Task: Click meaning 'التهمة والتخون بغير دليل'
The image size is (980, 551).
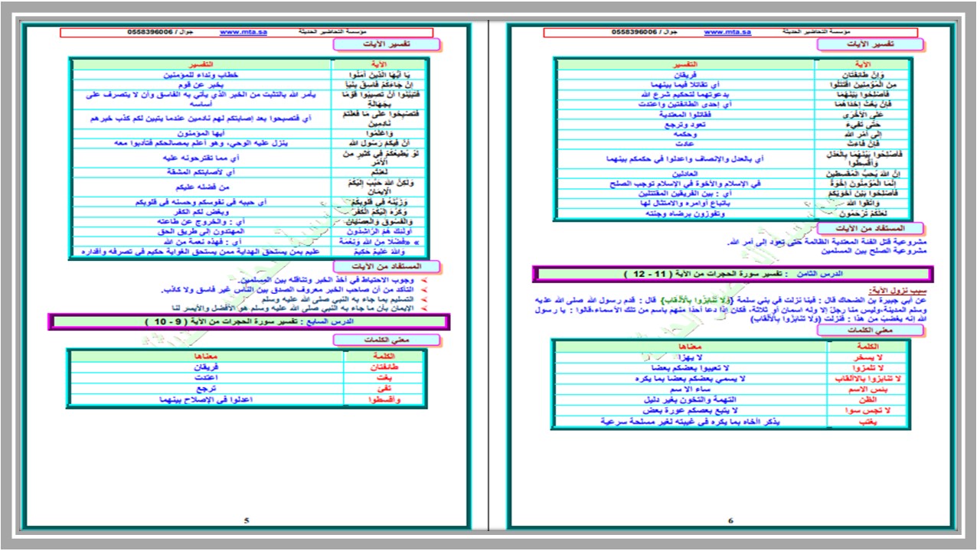Action: [690, 400]
